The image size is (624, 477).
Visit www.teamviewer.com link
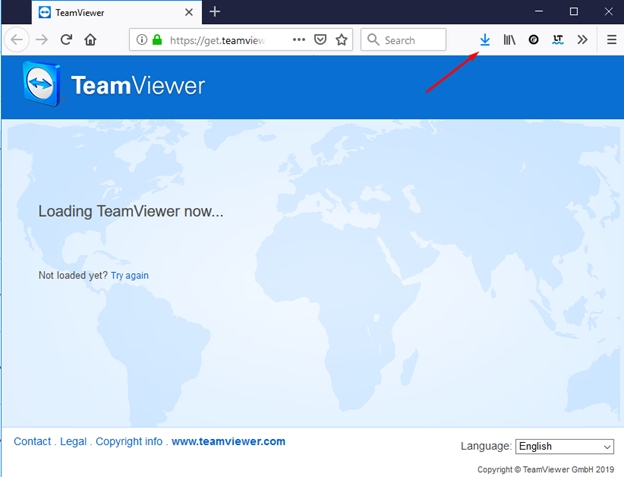point(228,441)
